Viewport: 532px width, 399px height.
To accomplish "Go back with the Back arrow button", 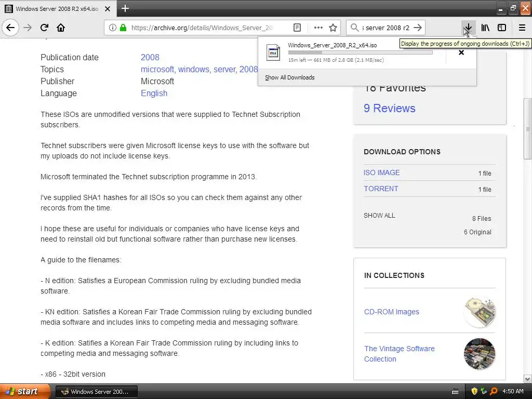I will pos(10,28).
